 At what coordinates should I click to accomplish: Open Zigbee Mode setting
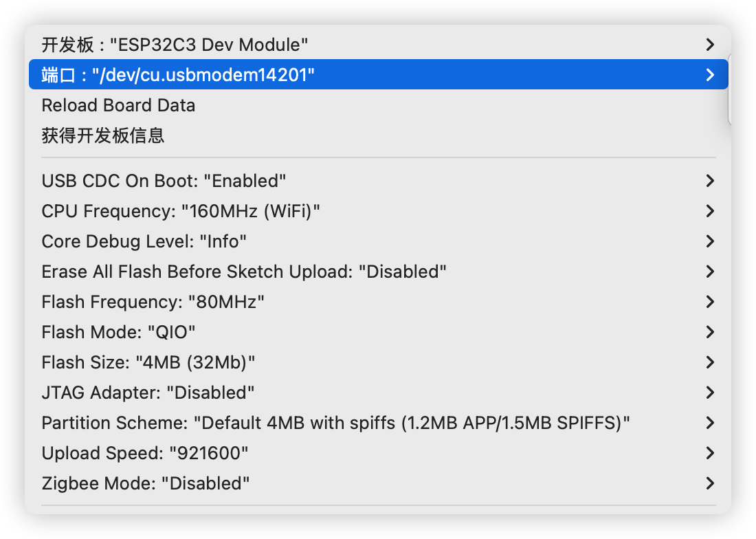145,483
